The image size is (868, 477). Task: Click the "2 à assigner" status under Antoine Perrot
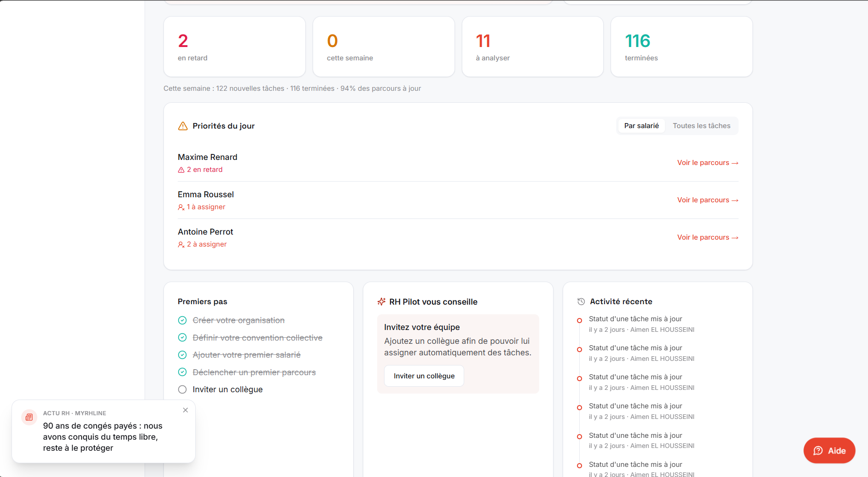click(x=207, y=244)
